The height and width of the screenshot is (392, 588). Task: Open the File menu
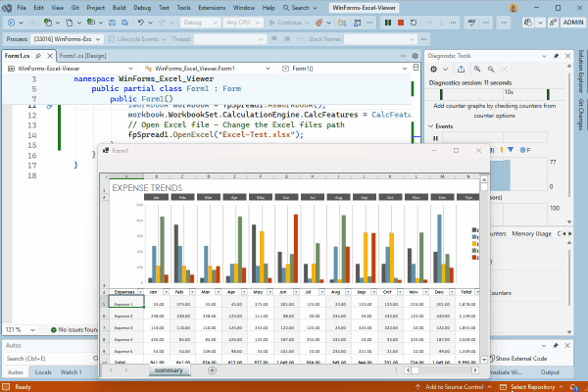(x=22, y=8)
